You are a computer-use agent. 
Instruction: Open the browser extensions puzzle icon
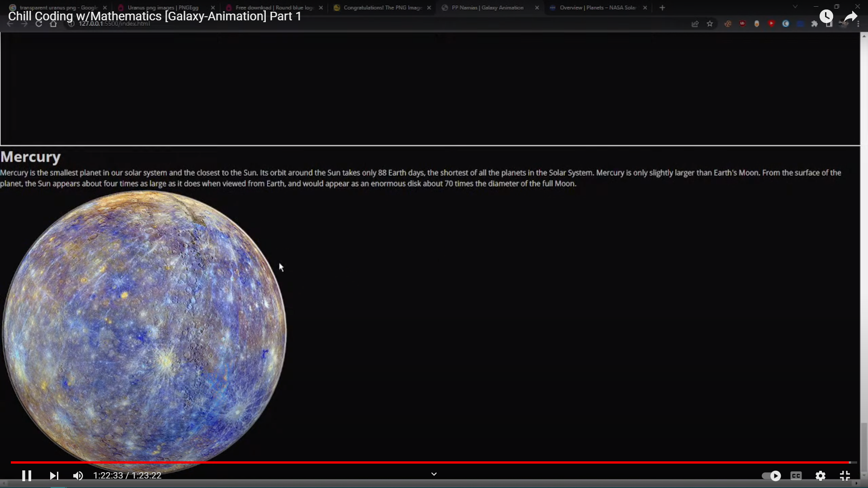click(x=814, y=24)
